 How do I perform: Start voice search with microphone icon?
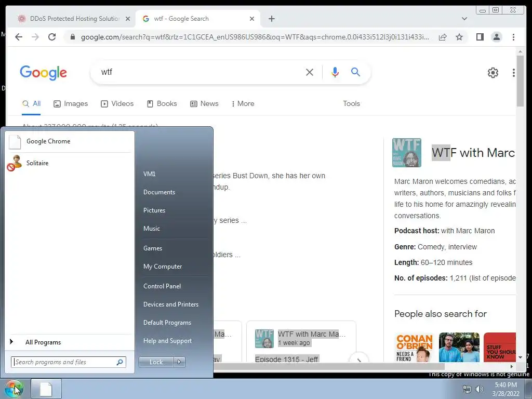point(335,72)
